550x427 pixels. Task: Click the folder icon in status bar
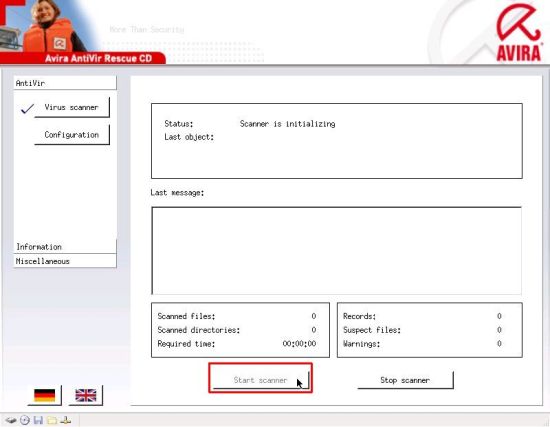pos(52,420)
